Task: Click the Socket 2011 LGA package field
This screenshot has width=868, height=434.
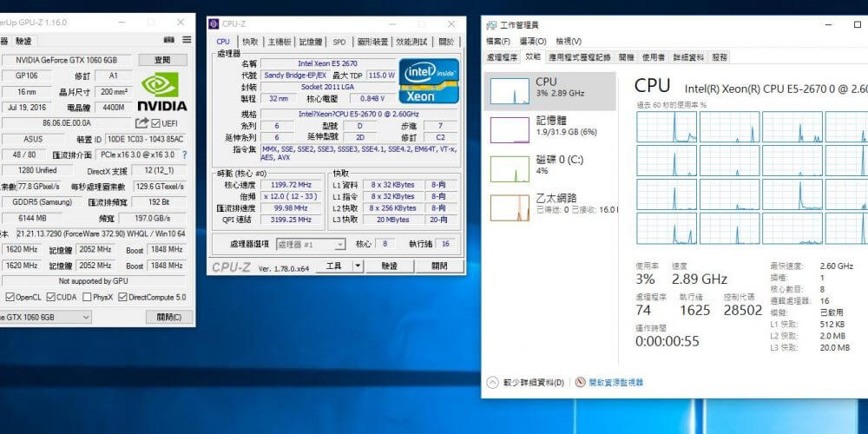Action: coord(328,87)
